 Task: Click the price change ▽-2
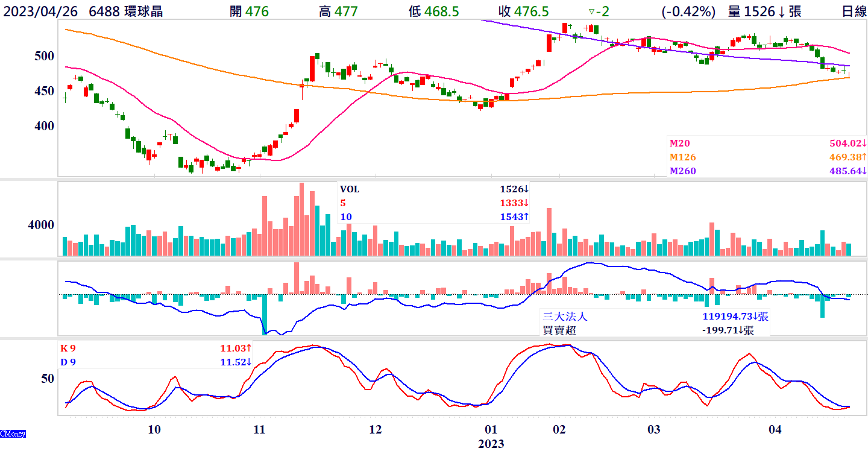click(x=600, y=11)
